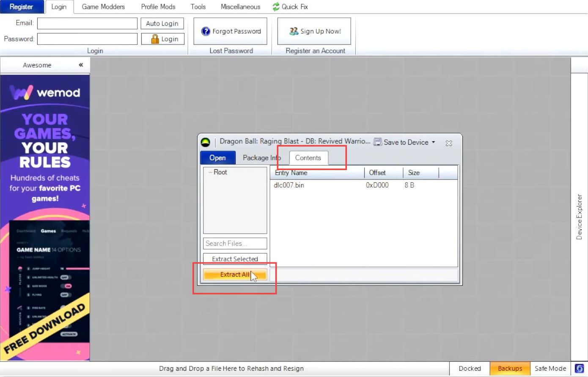Open the Tools tab
Viewport: 588px width, 377px height.
point(198,7)
